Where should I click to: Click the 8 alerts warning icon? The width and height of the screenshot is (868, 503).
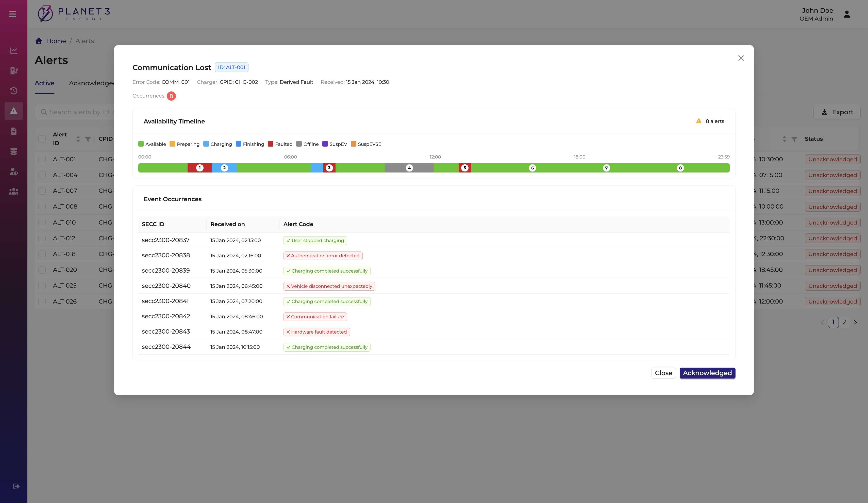click(698, 121)
